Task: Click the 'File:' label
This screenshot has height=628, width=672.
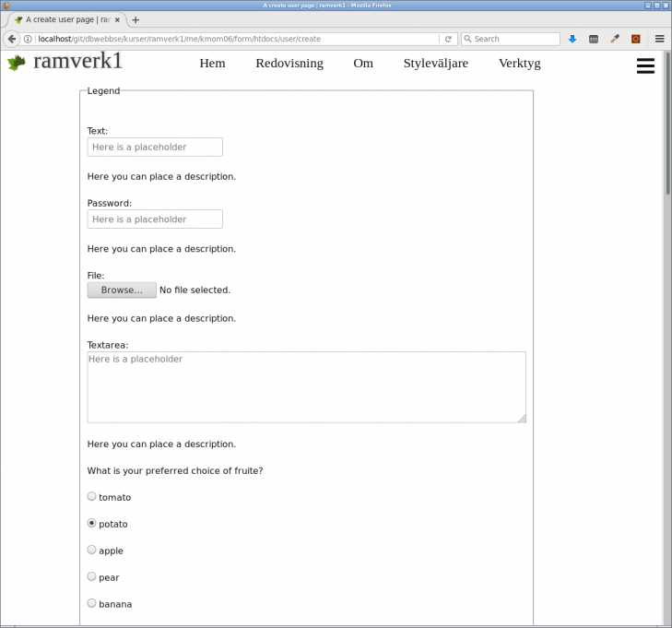Action: click(x=96, y=276)
